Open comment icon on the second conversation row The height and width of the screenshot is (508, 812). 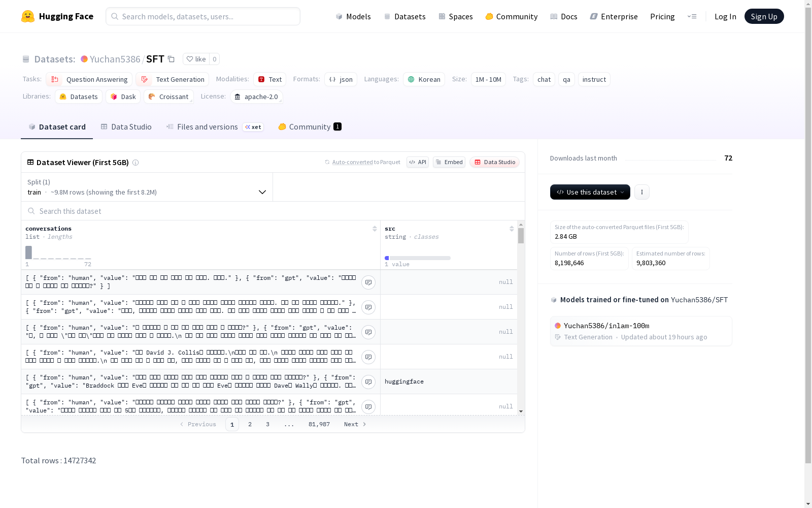[368, 307]
